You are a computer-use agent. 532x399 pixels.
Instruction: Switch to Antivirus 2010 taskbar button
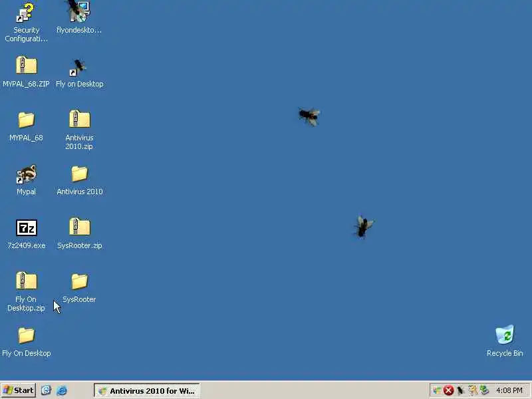[x=146, y=391]
